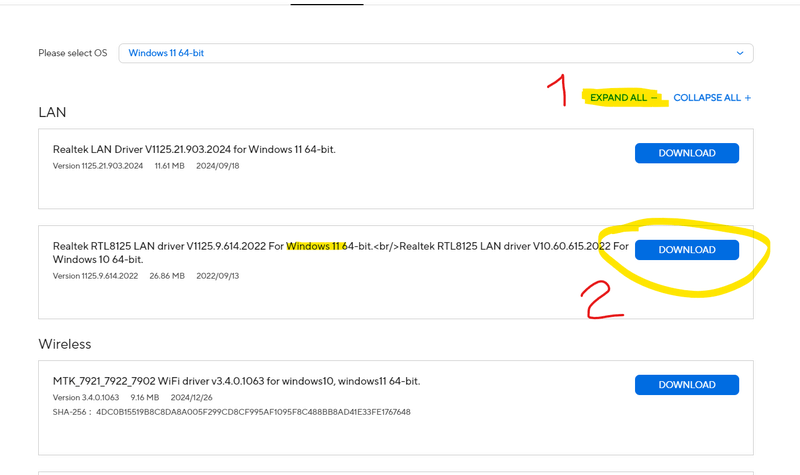This screenshot has width=800, height=475.
Task: Select the Version 3.4.0.1063 text
Action: pyautogui.click(x=86, y=397)
